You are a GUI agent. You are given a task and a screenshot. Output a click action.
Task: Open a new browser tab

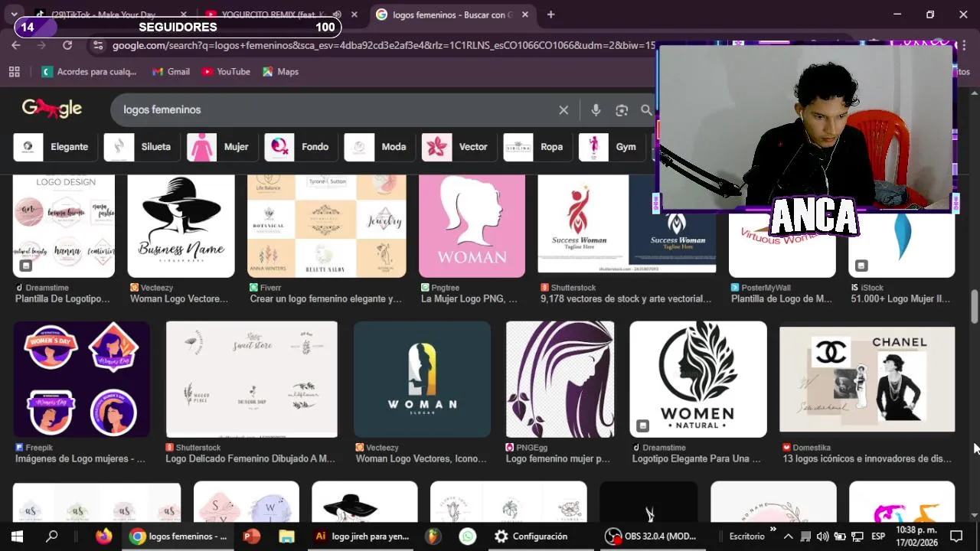pos(550,15)
